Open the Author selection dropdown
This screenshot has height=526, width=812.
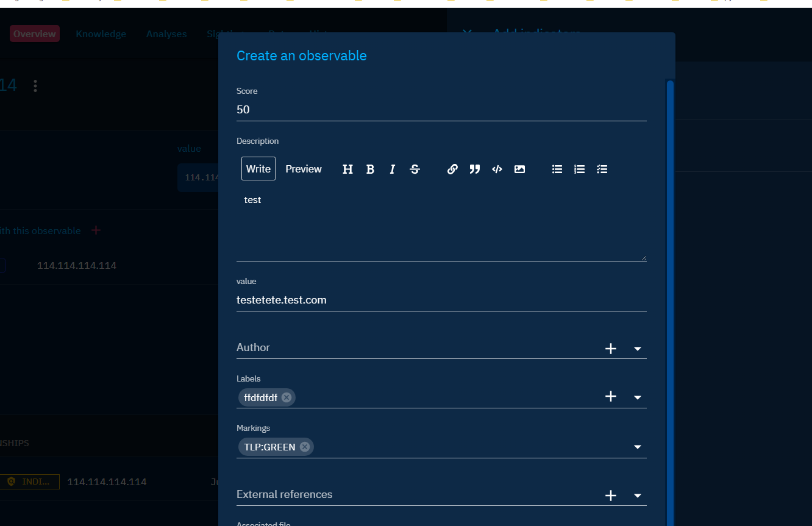pyautogui.click(x=638, y=348)
